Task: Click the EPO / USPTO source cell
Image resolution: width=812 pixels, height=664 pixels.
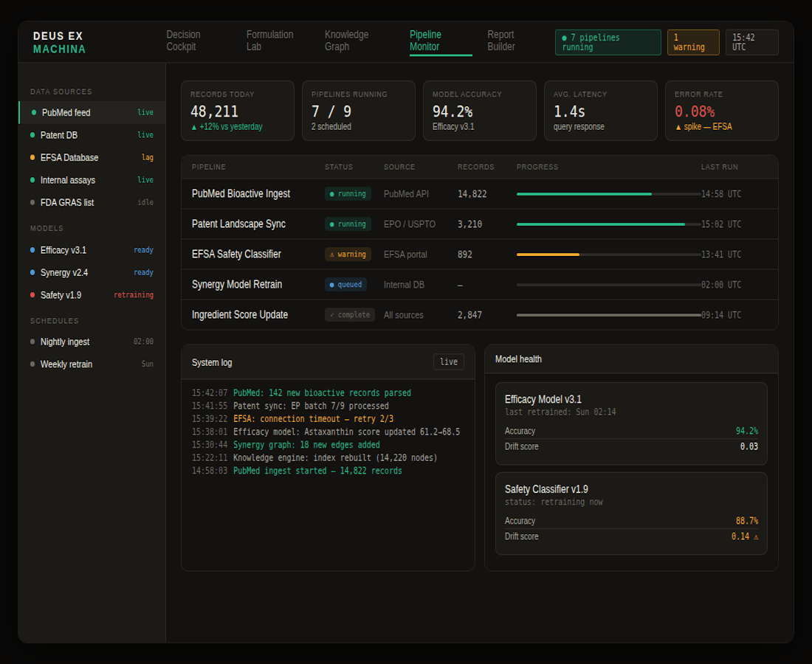Action: coord(410,224)
